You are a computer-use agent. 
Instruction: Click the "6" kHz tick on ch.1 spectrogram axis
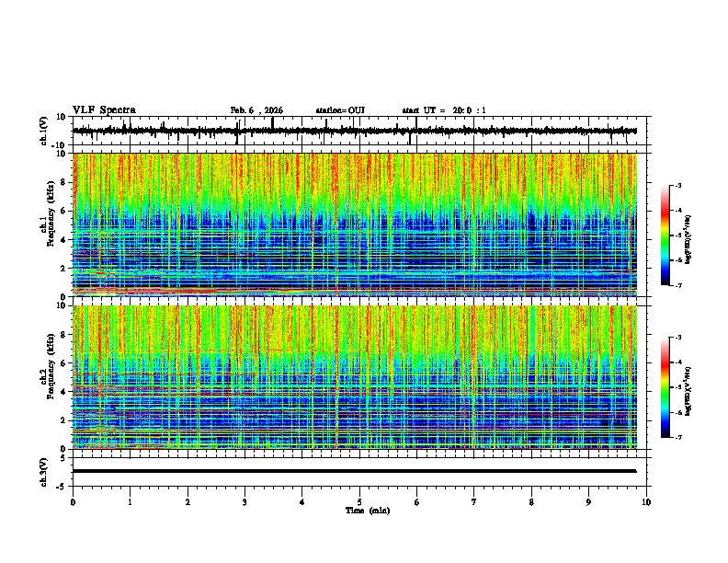pyautogui.click(x=63, y=211)
